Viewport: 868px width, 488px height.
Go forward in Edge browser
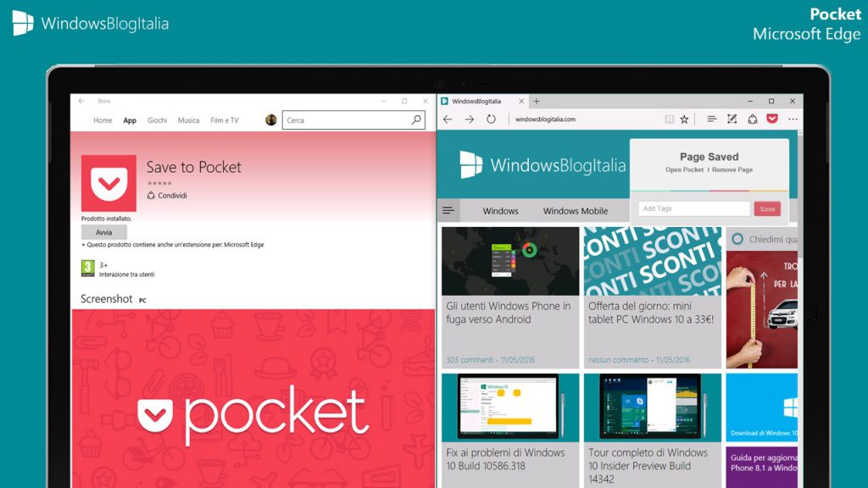tap(470, 119)
